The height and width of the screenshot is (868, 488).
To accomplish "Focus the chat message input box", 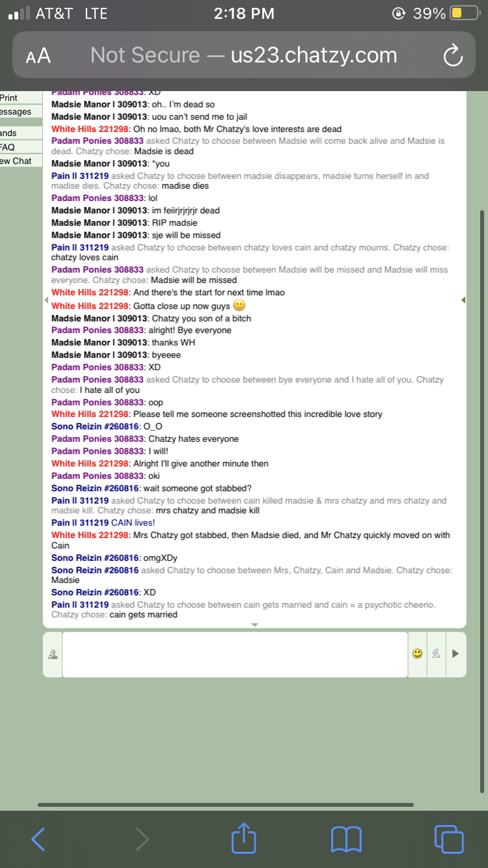I will 235,655.
